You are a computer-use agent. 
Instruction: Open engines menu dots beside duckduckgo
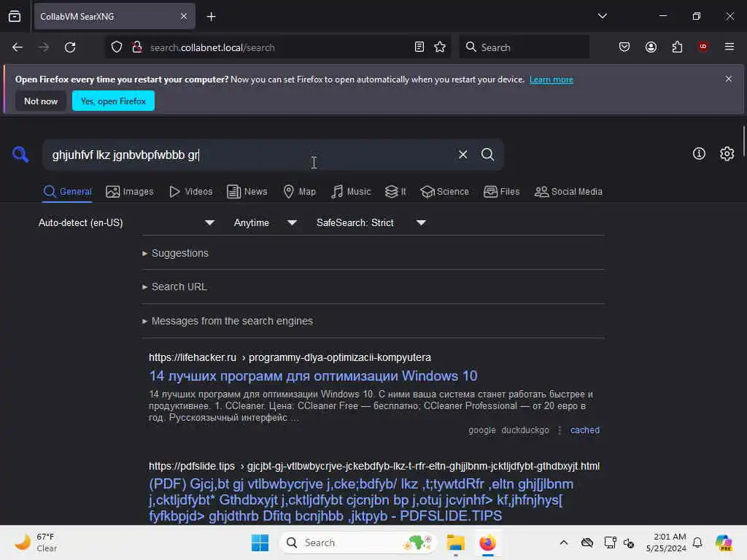[560, 430]
